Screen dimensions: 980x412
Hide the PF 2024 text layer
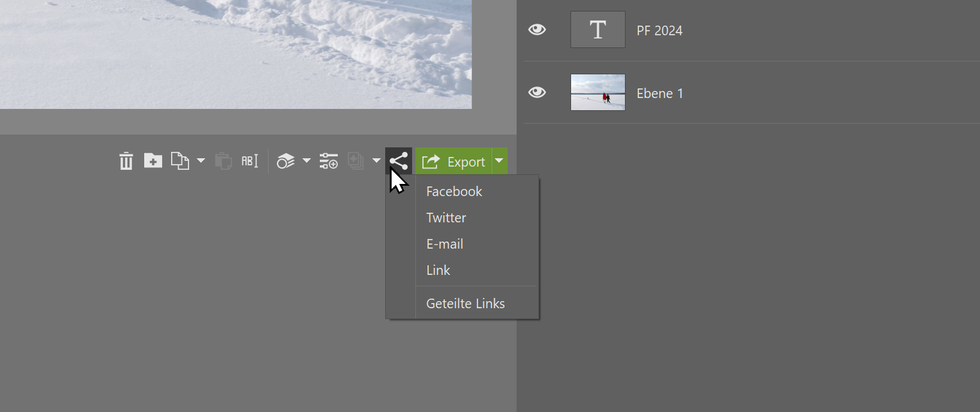[x=537, y=29]
